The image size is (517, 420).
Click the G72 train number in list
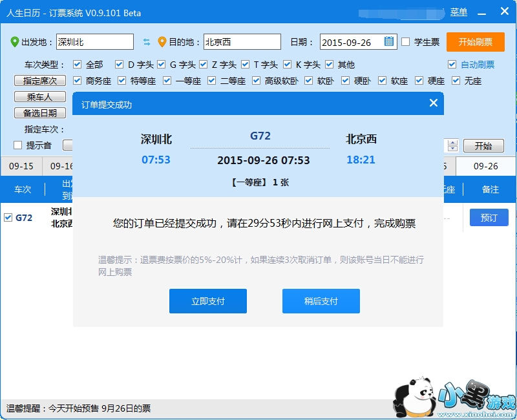(x=24, y=218)
